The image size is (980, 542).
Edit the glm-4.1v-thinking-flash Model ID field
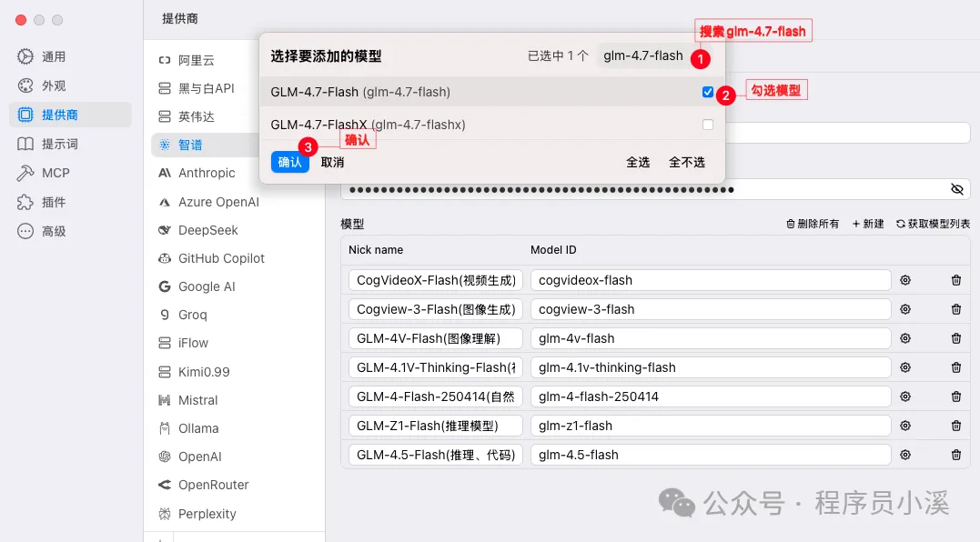pyautogui.click(x=711, y=367)
